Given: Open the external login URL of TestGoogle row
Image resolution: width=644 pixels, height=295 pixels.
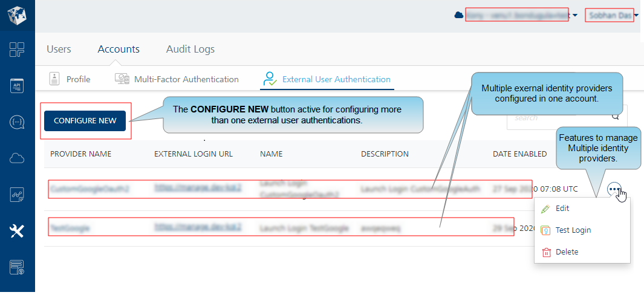Looking at the screenshot, I should 198,226.
